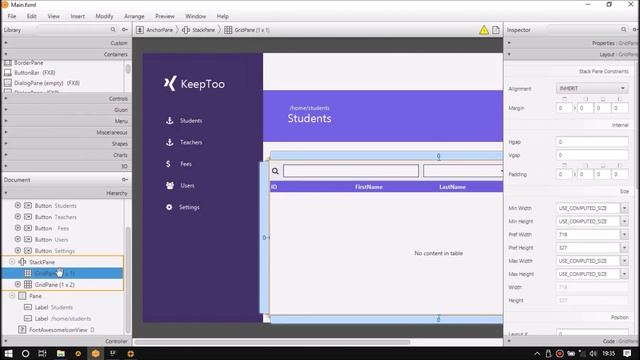Click the FirstName table column header
This screenshot has height=360, width=640.
pos(369,187)
